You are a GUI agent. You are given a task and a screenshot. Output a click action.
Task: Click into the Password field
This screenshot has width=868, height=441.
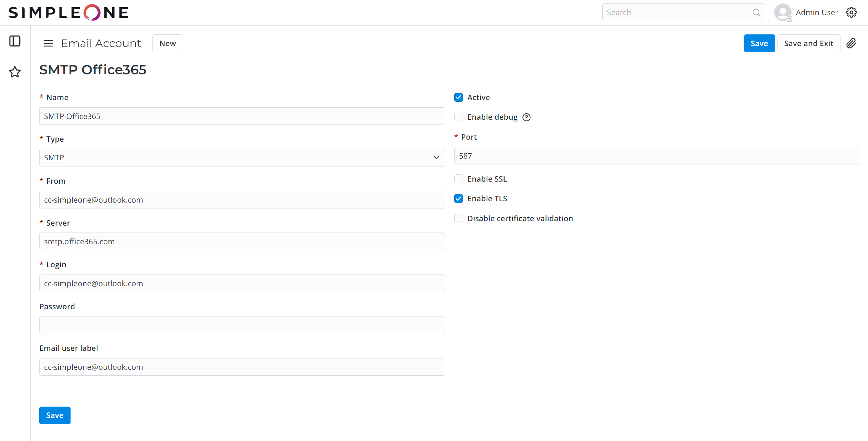(x=242, y=325)
